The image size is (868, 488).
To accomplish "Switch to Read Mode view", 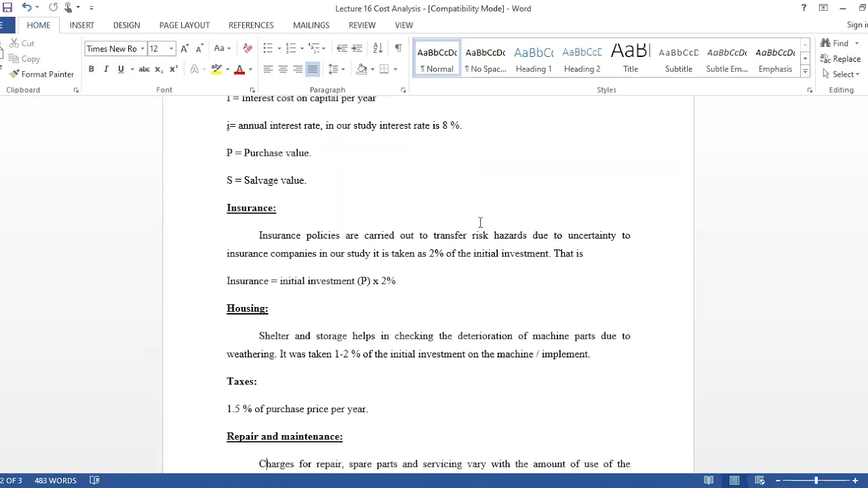I will tap(709, 481).
